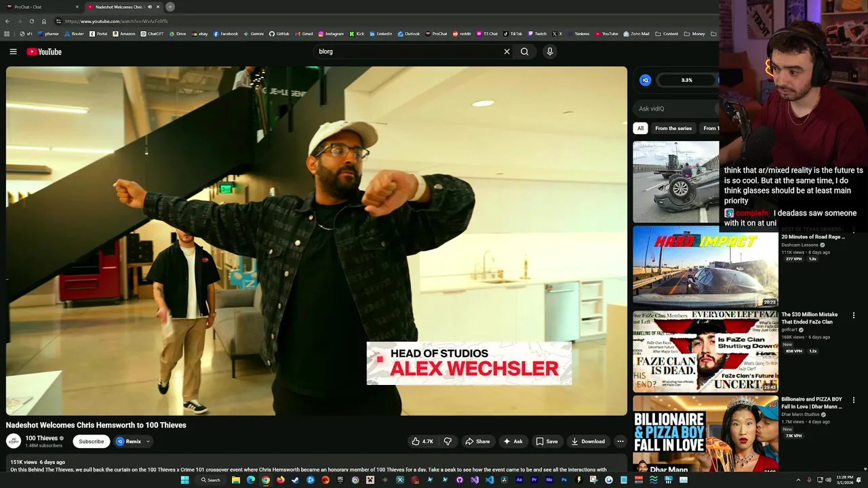Expand the Content bookmarks folder
868x488 pixels.
click(667, 34)
